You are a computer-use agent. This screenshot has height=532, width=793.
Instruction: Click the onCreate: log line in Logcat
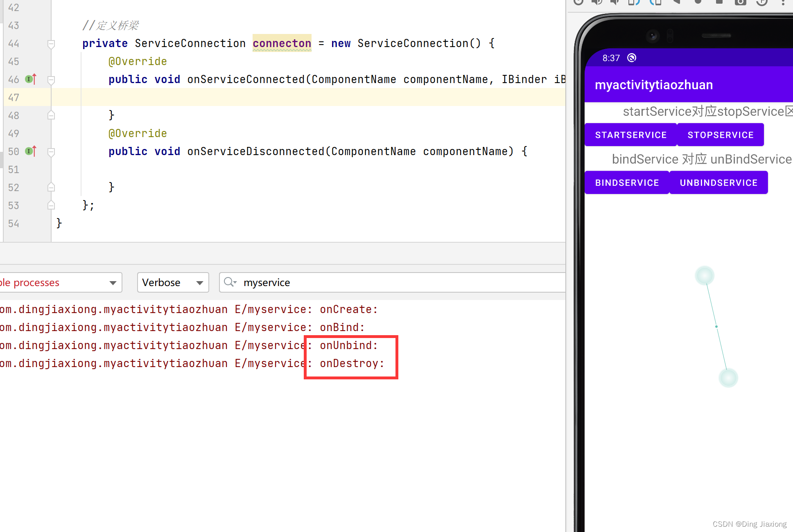tap(189, 309)
